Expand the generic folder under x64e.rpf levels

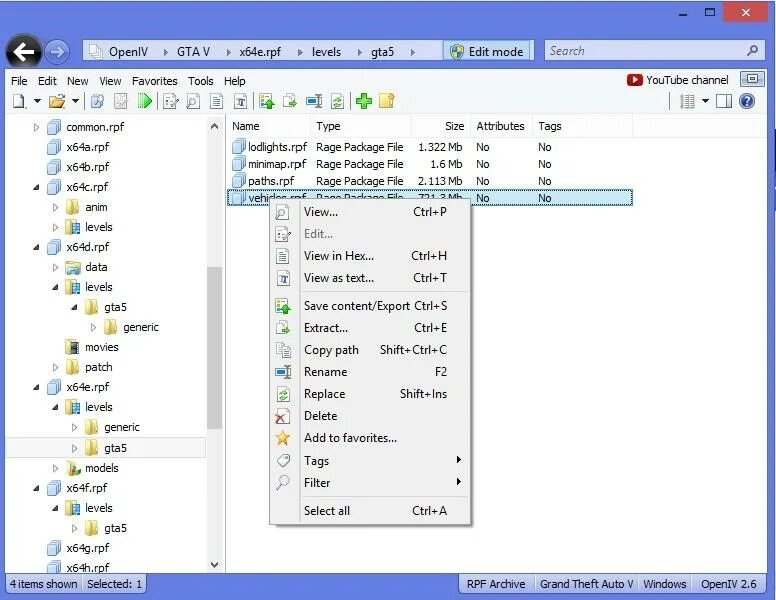(x=74, y=427)
